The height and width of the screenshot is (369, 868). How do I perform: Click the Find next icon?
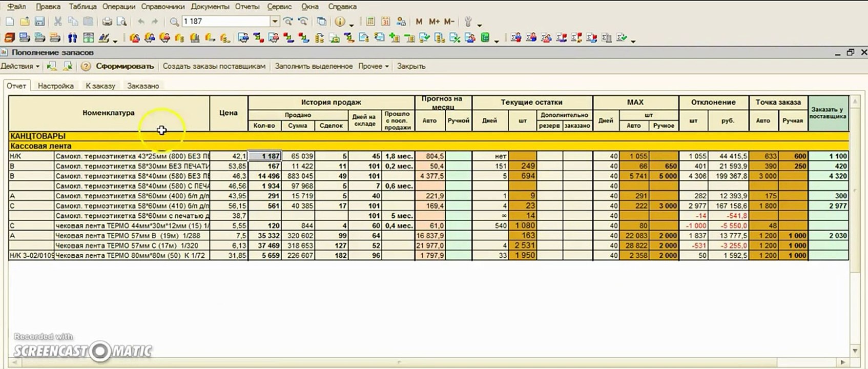point(288,22)
